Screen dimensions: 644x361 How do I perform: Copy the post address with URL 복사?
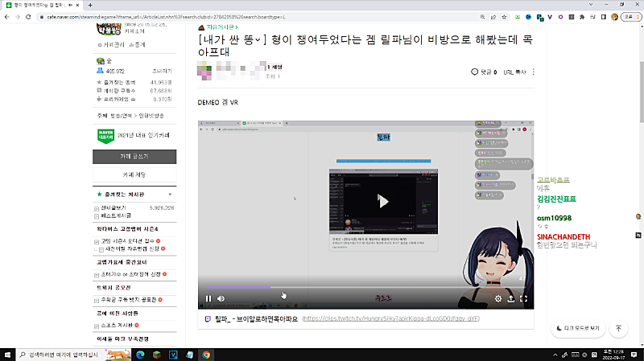click(514, 72)
